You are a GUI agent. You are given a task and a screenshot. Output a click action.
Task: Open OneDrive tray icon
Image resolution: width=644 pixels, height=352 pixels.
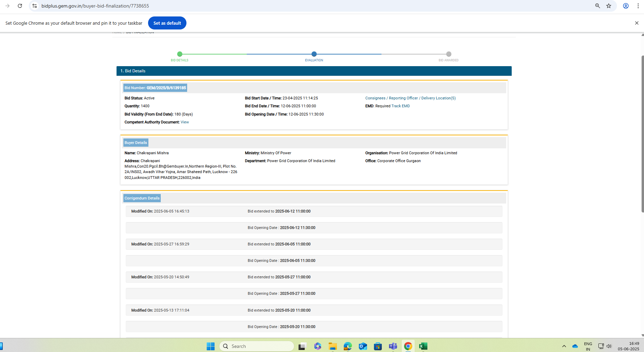(575, 346)
